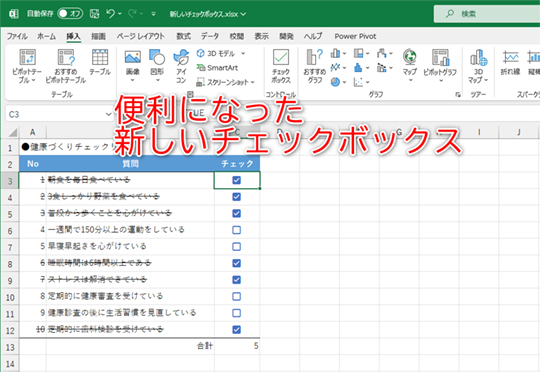Image resolution: width=540 pixels, height=372 pixels.
Task: Click the search box in title bar
Action: [x=487, y=14]
